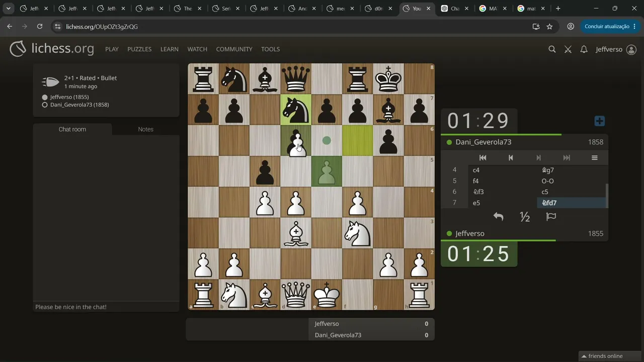Open Jeffverso (1855) profile in game info
The height and width of the screenshot is (362, 644).
(x=69, y=97)
